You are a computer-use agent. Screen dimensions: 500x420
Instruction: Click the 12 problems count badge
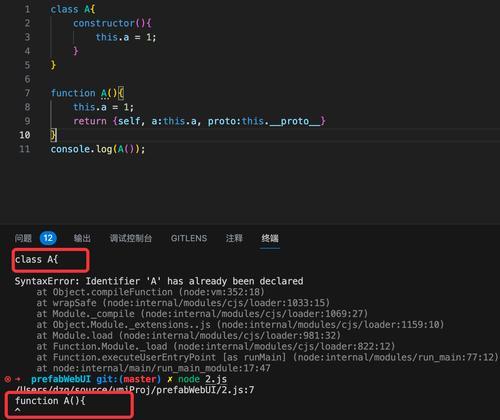tap(48, 238)
